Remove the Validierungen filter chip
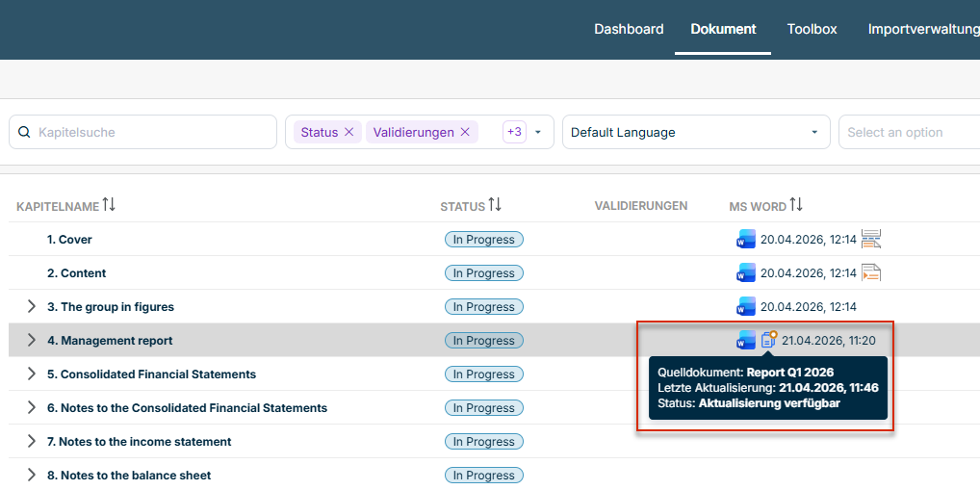The image size is (980, 490). click(x=465, y=133)
